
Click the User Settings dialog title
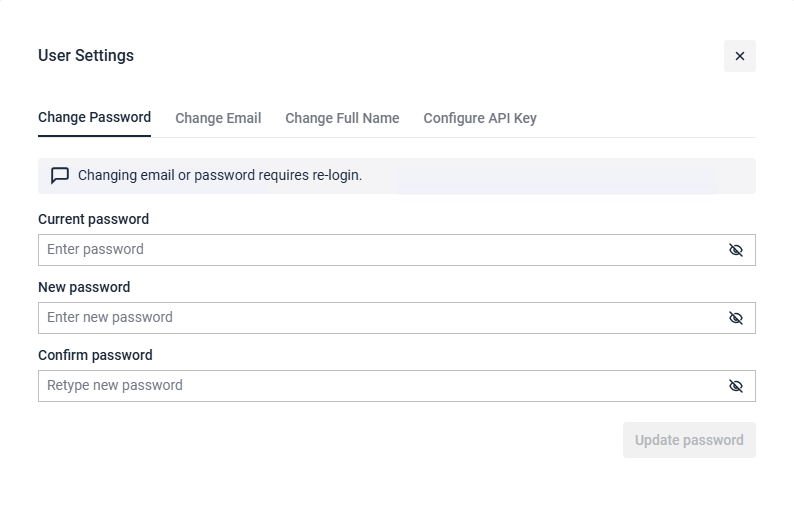tap(86, 56)
